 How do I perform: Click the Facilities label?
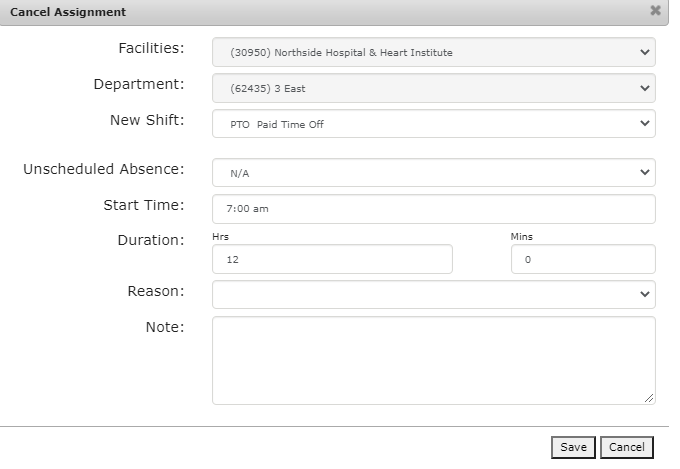151,48
